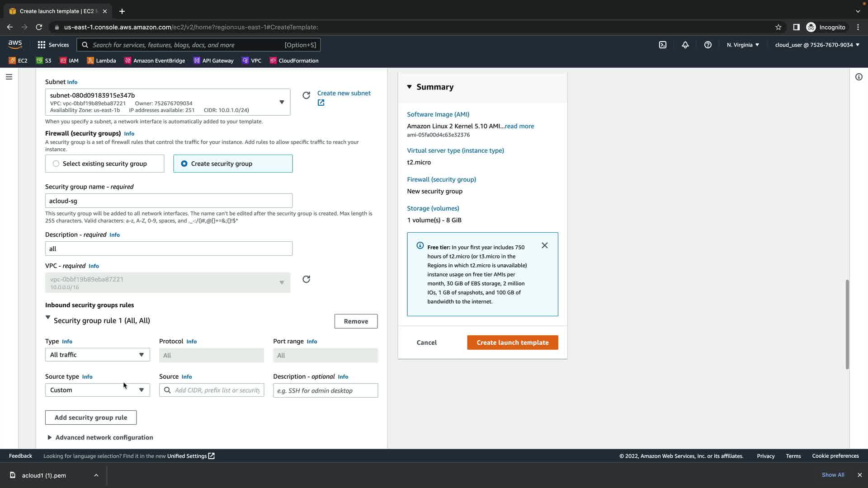868x488 pixels.
Task: Open the CloudFormation bookmark shortcut
Action: (294, 61)
